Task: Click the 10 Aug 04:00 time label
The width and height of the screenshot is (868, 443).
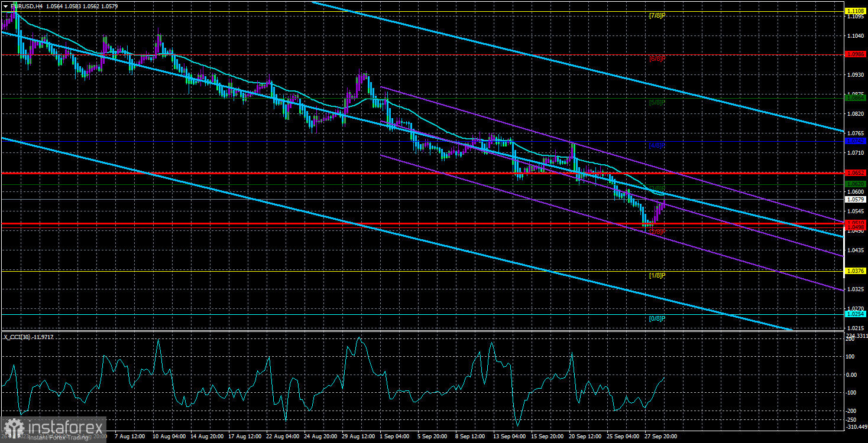Action: coord(169,437)
